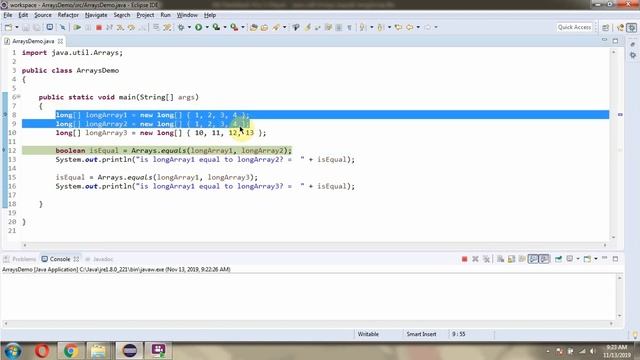
Task: Toggle Scroll Lock in the Console toolbar
Action: click(511, 259)
